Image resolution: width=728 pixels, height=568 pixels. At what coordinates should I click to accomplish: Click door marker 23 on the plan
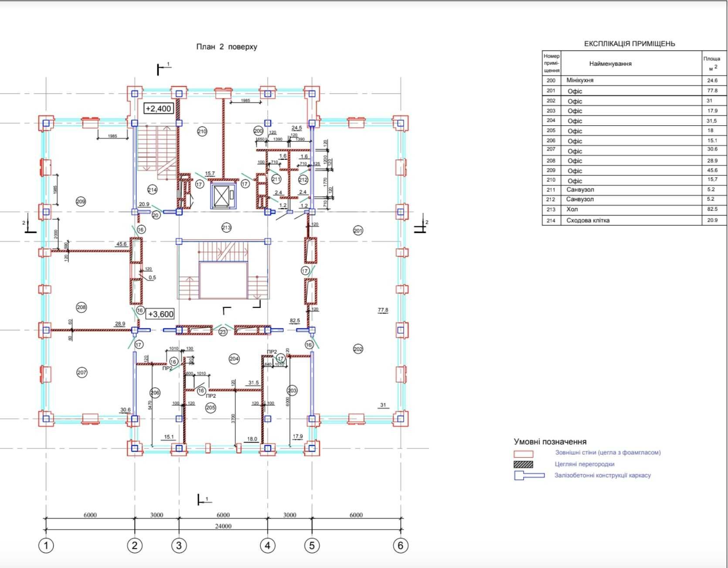(223, 332)
